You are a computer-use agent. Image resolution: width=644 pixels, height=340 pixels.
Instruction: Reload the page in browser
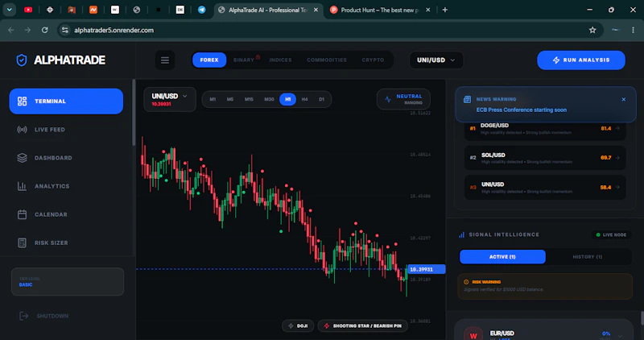click(45, 30)
